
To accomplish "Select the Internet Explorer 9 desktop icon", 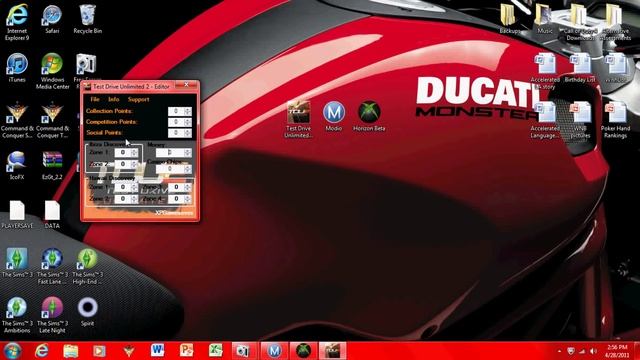I will pyautogui.click(x=17, y=22).
